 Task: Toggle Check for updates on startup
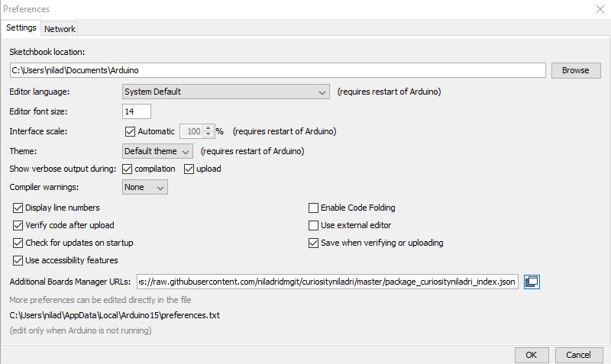pos(18,243)
